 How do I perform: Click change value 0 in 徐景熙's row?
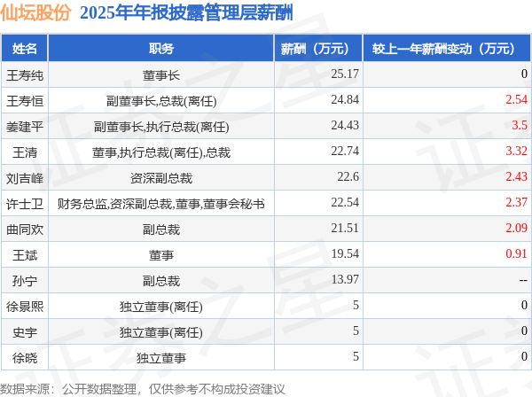coord(524,306)
